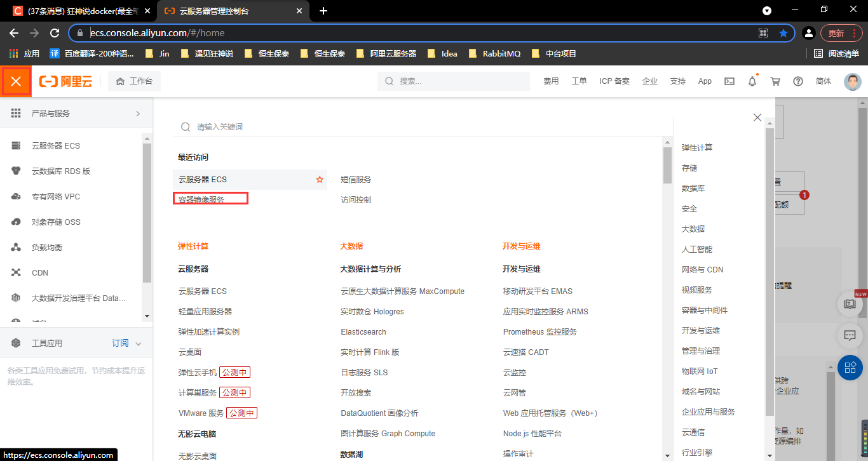Open 轻量应用服务器
This screenshot has width=868, height=461.
coord(205,312)
